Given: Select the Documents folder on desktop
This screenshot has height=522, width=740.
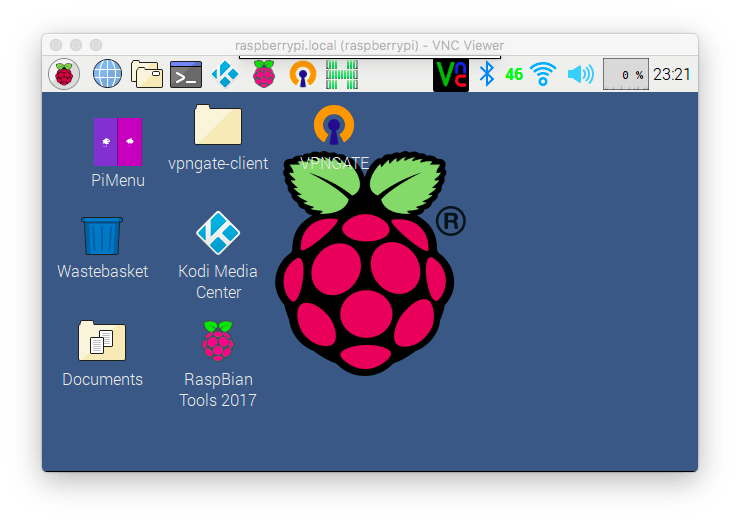Looking at the screenshot, I should [x=102, y=354].
